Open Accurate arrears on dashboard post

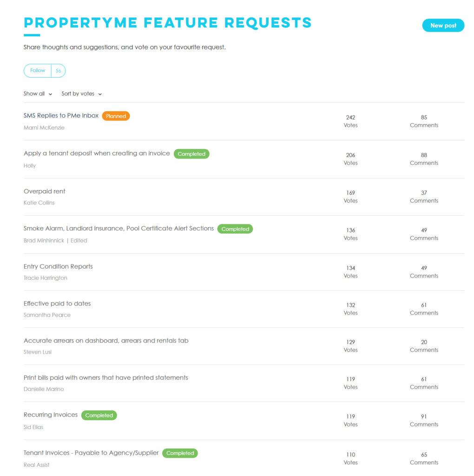(106, 341)
